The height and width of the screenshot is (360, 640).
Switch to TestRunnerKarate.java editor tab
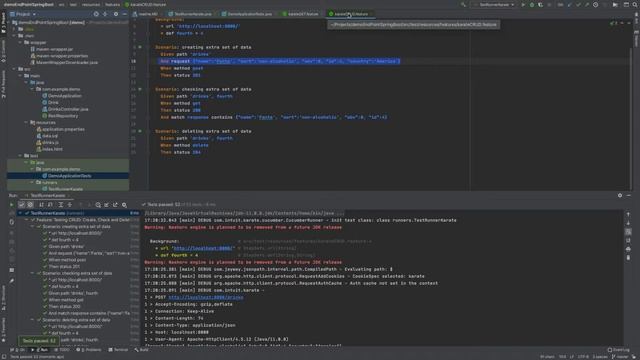[190, 14]
